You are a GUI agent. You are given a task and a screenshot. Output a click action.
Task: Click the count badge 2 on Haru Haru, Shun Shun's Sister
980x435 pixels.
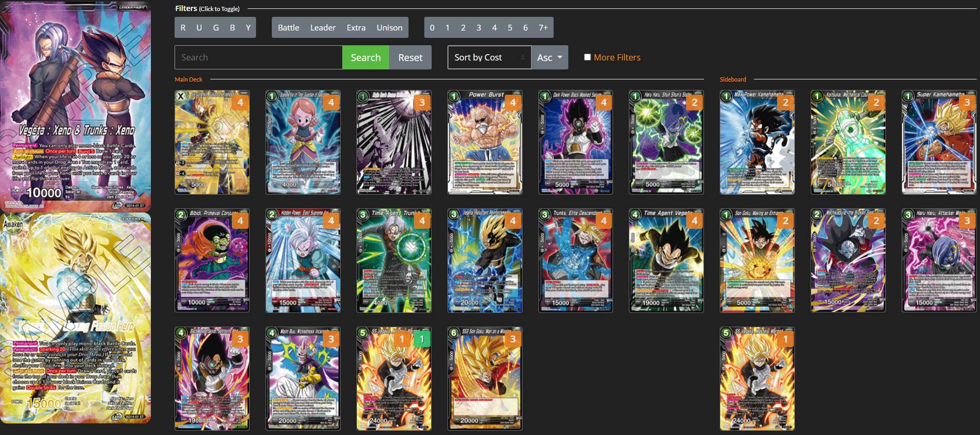click(x=695, y=103)
